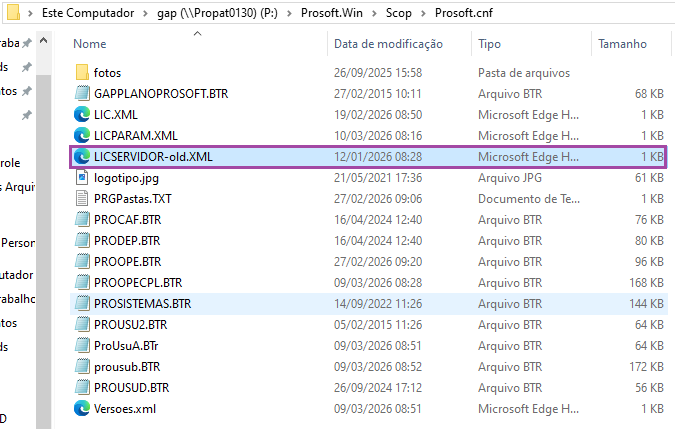Click the file icon of PROOPECPL.BTR

tap(82, 283)
